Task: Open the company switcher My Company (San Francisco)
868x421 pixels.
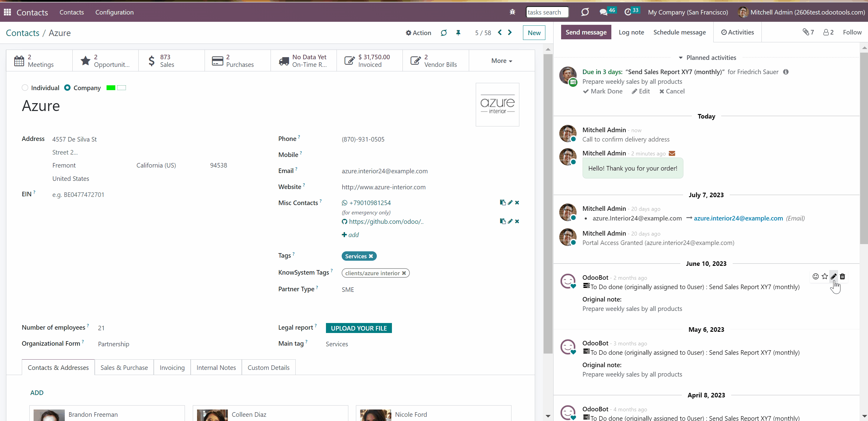Action: click(688, 12)
